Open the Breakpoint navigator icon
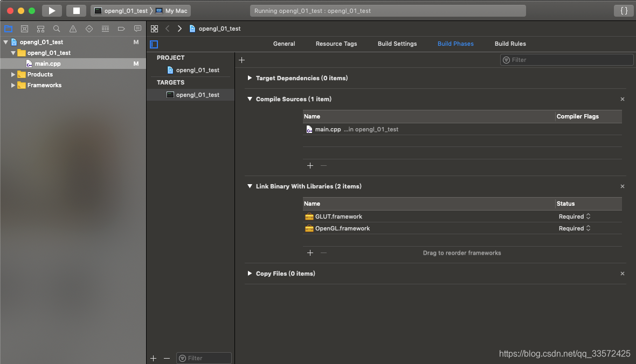This screenshot has width=636, height=364. (x=121, y=29)
